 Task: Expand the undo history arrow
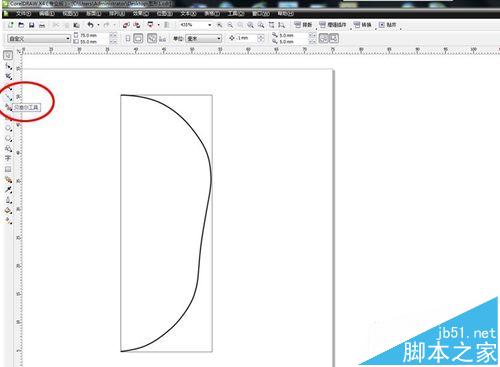coord(98,25)
